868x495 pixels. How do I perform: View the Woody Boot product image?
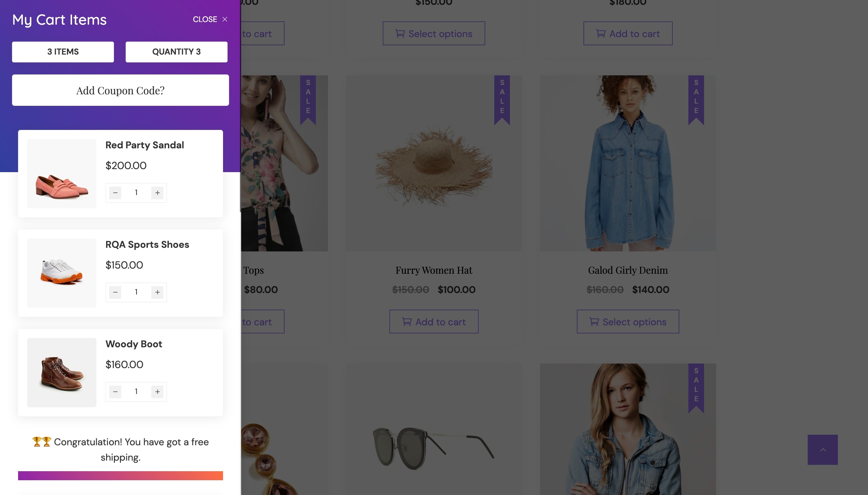point(61,372)
